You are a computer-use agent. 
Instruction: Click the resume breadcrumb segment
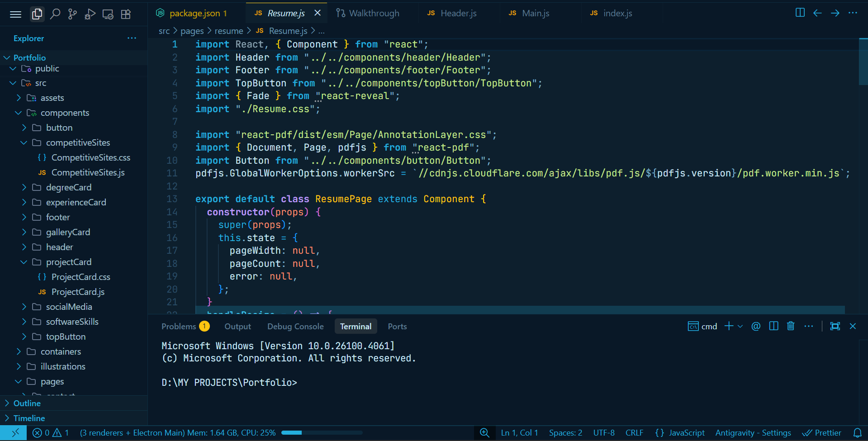(x=229, y=31)
